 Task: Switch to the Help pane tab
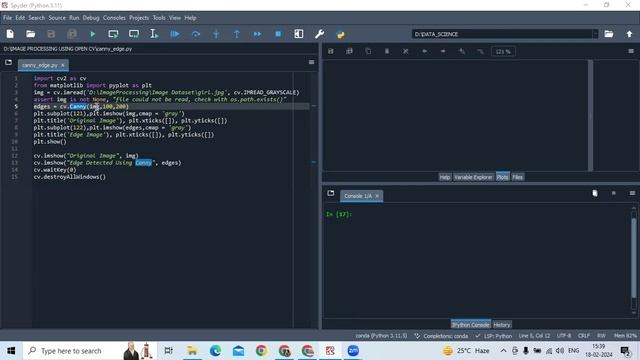[x=444, y=177]
